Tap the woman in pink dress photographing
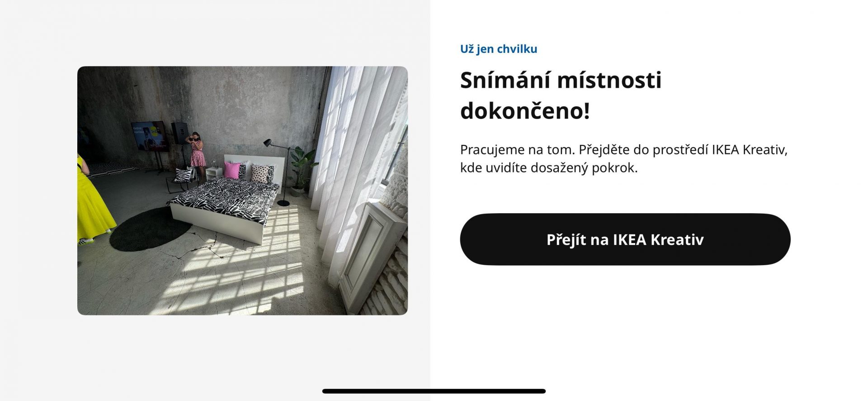 (x=197, y=152)
